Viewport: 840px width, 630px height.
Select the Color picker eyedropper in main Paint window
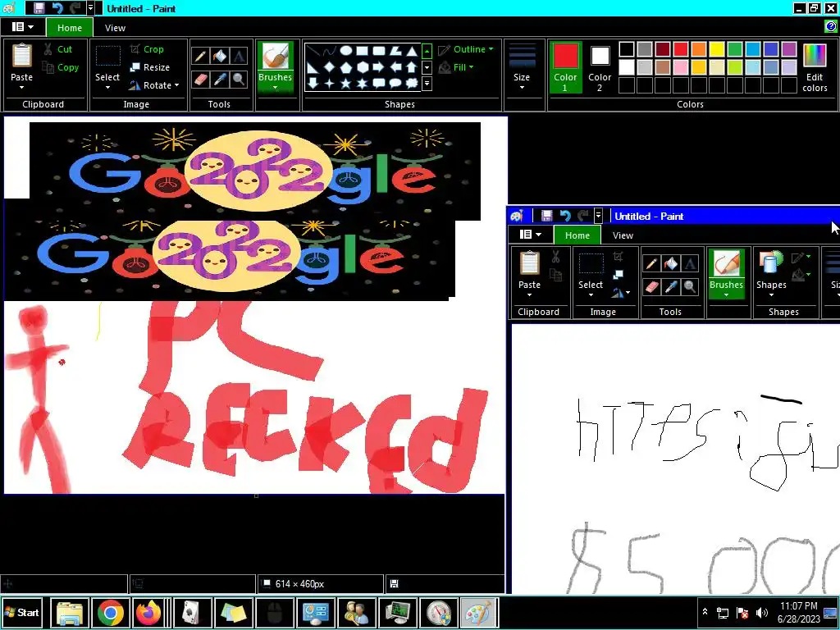(219, 80)
